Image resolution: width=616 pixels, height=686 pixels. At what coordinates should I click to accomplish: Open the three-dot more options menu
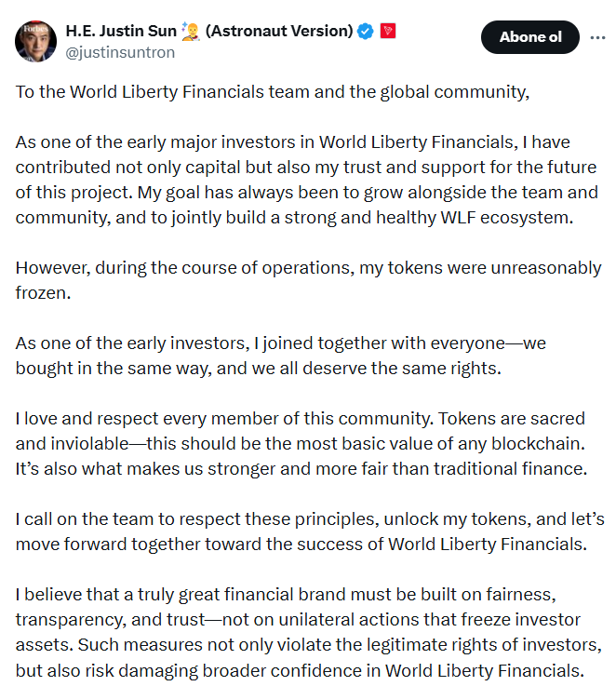[596, 38]
